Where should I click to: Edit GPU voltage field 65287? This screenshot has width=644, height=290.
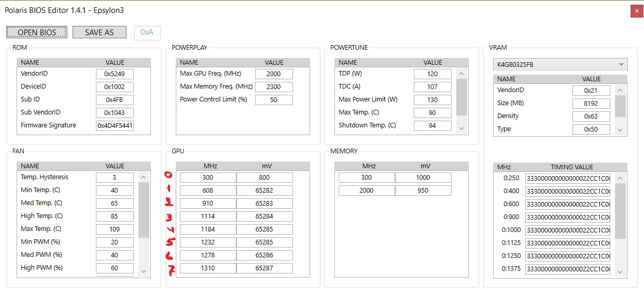264,268
